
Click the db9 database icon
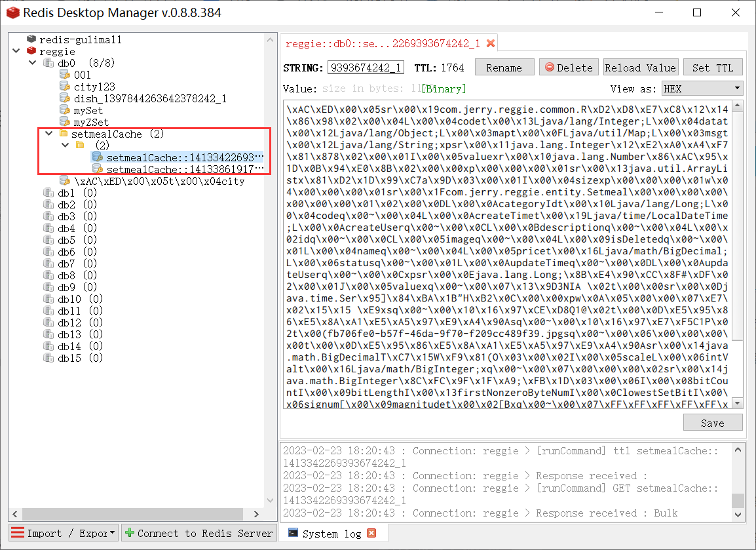click(x=48, y=286)
